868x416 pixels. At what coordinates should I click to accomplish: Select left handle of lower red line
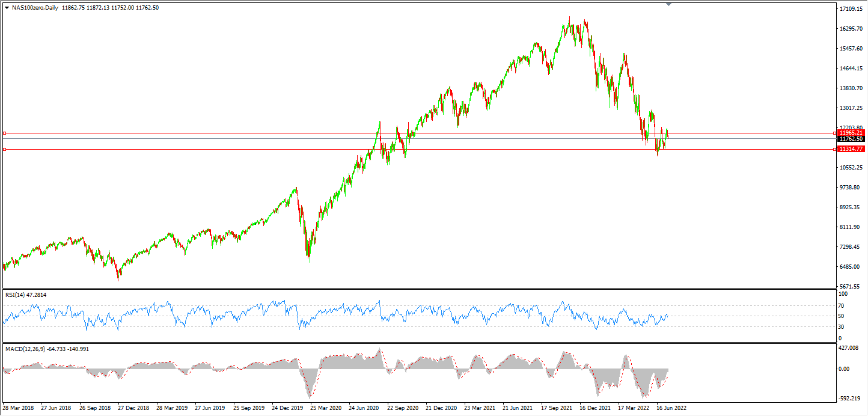[x=4, y=149]
